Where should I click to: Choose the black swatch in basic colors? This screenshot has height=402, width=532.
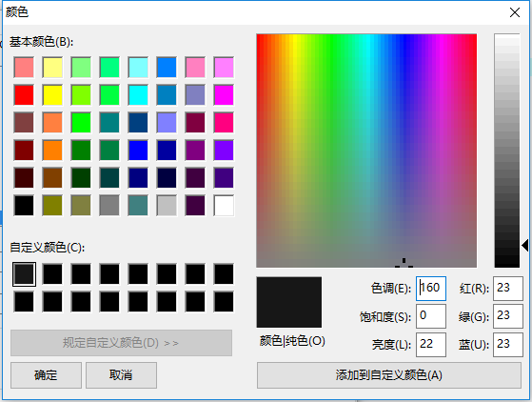pos(24,206)
